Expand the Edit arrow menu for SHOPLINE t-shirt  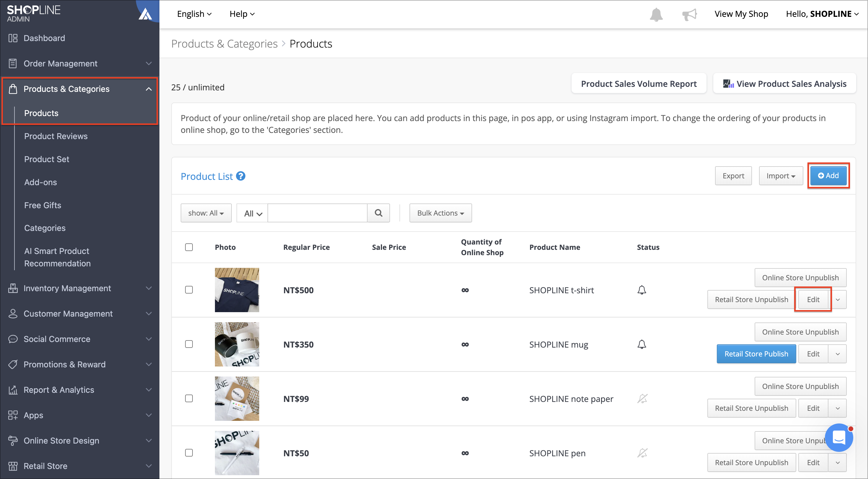tap(837, 300)
